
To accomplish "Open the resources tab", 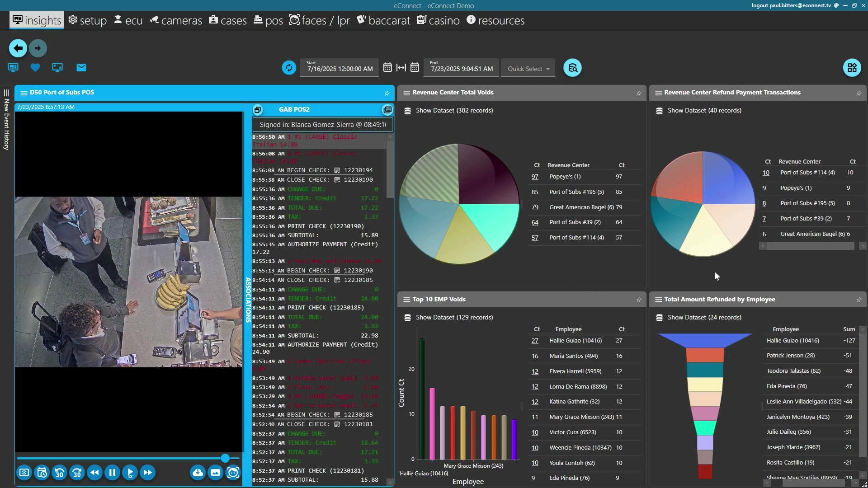I will [495, 20].
